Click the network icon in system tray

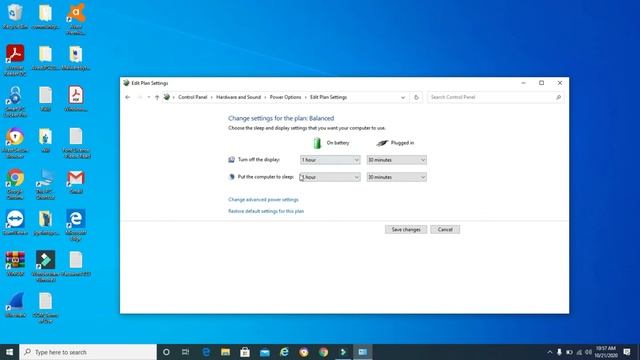[x=579, y=352]
